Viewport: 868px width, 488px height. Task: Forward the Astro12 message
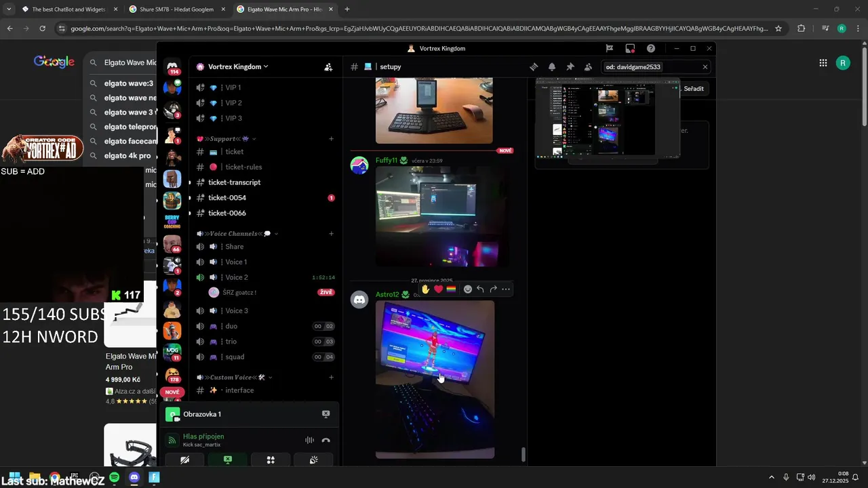click(x=493, y=289)
